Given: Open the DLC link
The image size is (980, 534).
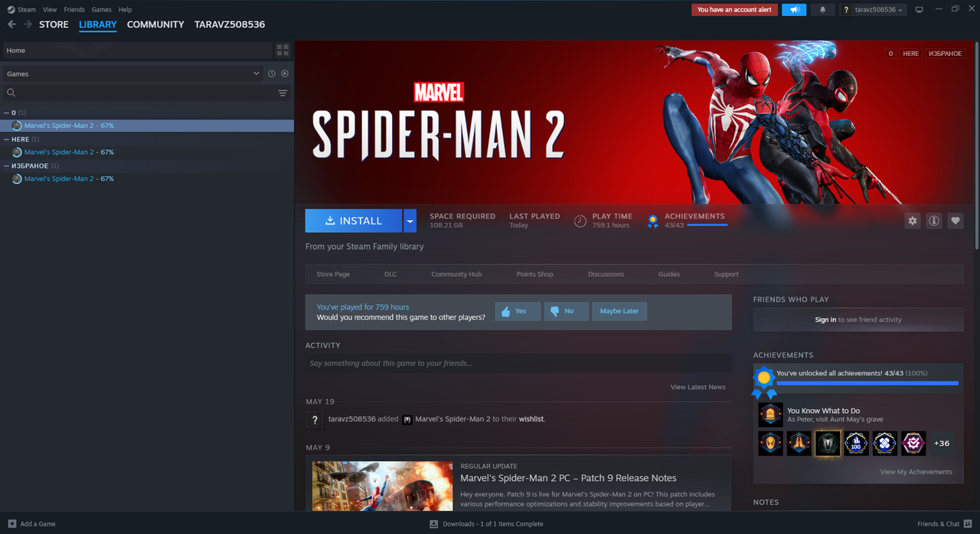Looking at the screenshot, I should (390, 274).
